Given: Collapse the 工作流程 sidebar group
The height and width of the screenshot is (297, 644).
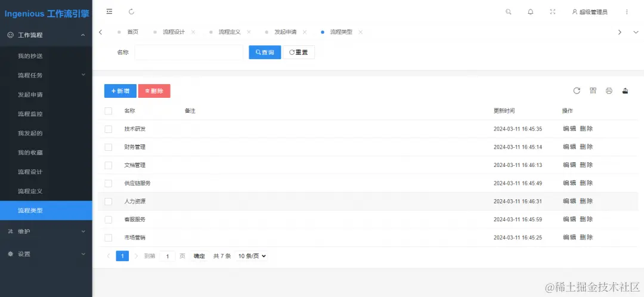Looking at the screenshot, I should pos(46,35).
